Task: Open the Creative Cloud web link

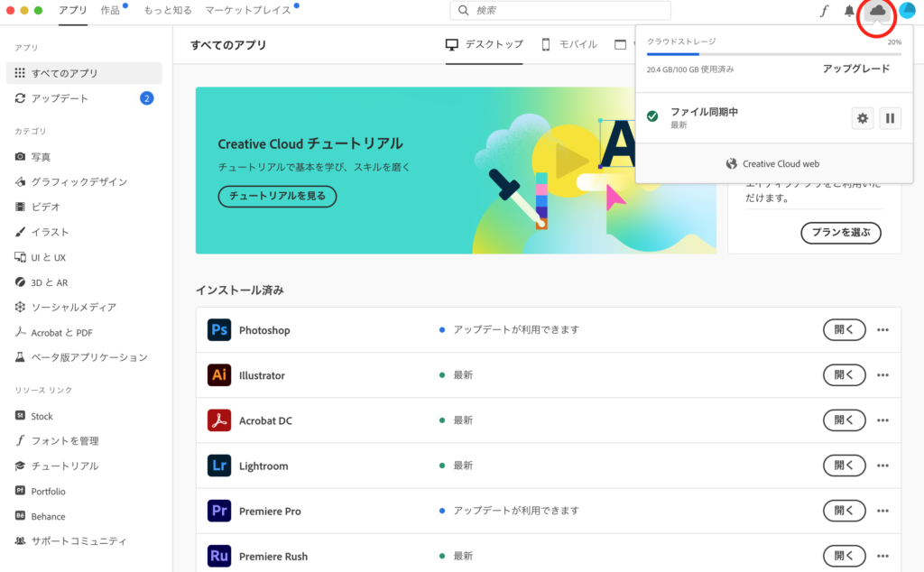Action: 772,164
